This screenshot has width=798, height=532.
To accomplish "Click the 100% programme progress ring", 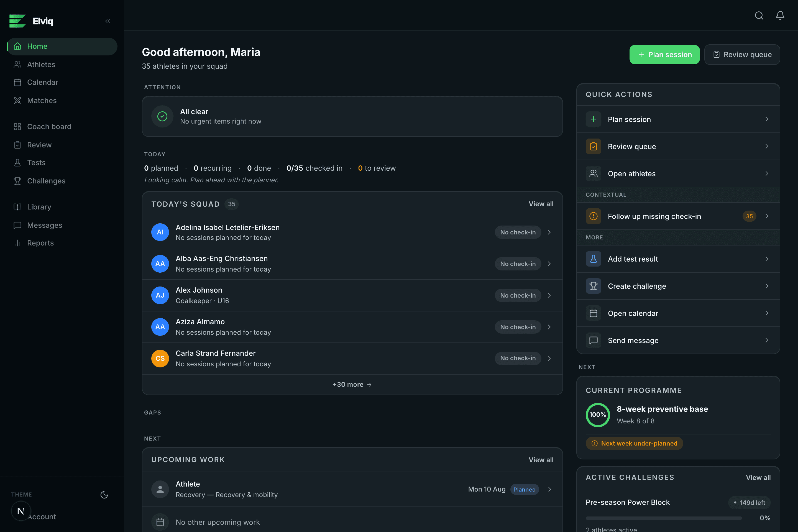I will 597,415.
